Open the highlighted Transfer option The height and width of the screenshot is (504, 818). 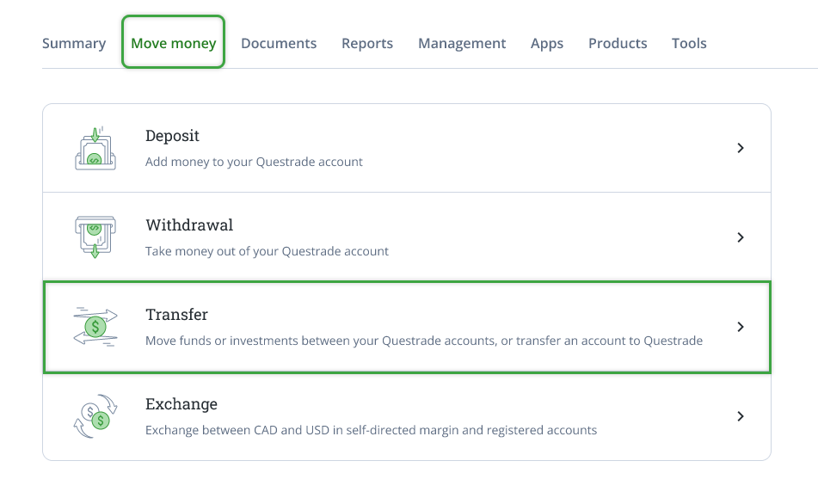tap(407, 327)
